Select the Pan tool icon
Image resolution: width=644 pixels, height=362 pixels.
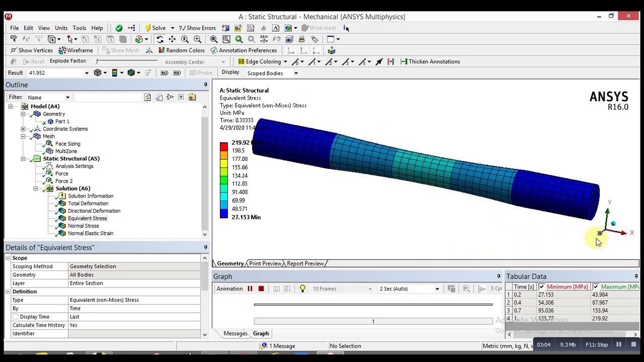click(172, 39)
